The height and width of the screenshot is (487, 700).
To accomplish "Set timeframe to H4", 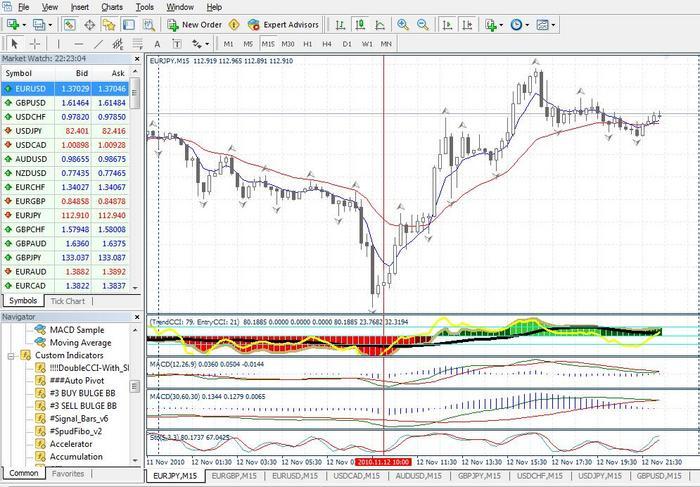I will [x=327, y=44].
